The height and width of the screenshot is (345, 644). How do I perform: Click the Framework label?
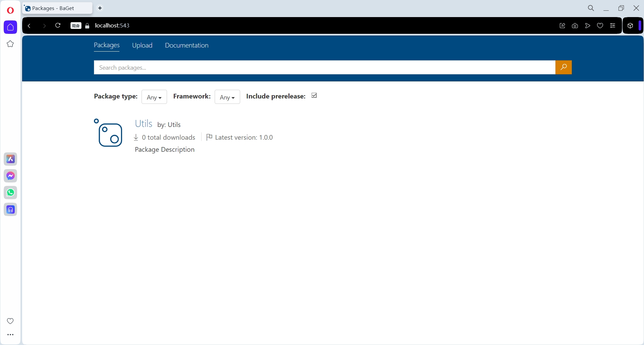click(x=192, y=96)
